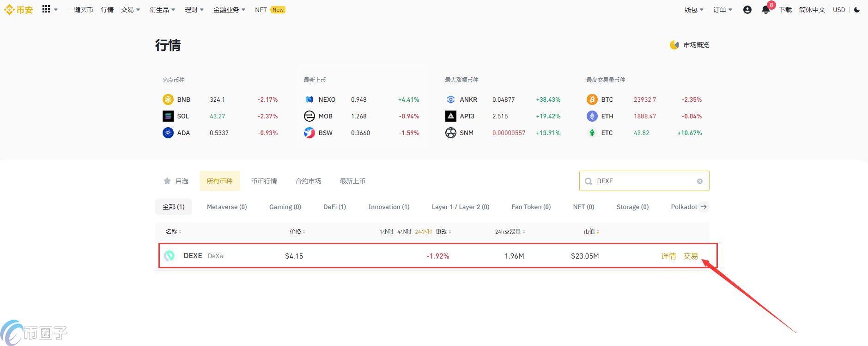Click the DEXE token icon in results

pos(169,256)
